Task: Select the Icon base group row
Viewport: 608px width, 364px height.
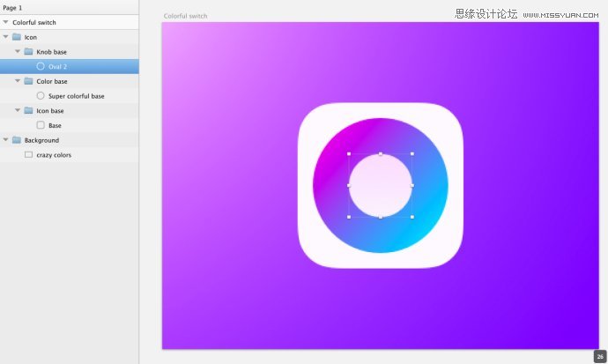Action: 70,110
